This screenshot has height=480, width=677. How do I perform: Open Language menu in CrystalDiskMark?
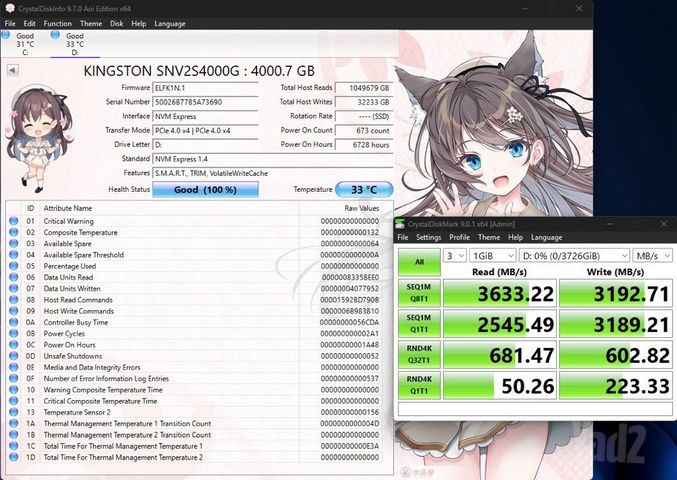click(546, 237)
